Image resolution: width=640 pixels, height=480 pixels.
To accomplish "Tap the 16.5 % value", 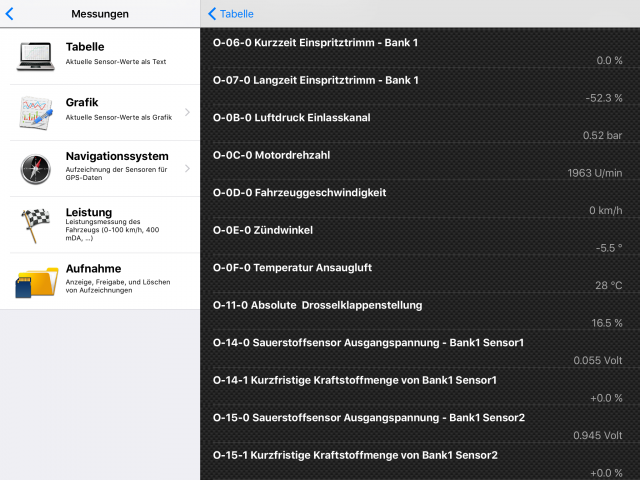I will (607, 323).
